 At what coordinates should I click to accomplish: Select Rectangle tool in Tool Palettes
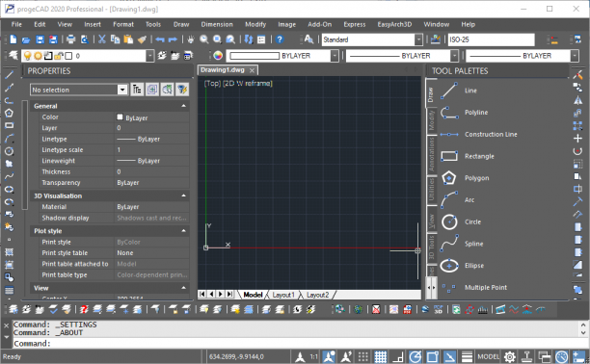click(449, 156)
